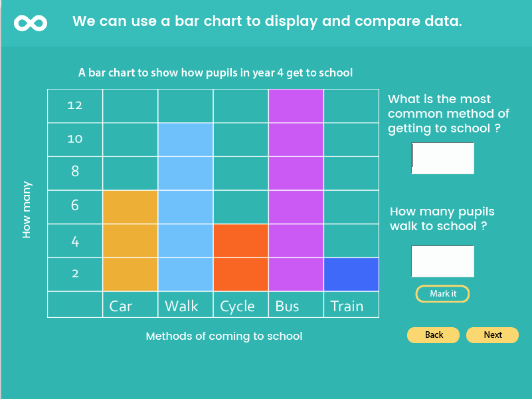Click the yellow Car bar
532x399 pixels.
130,241
